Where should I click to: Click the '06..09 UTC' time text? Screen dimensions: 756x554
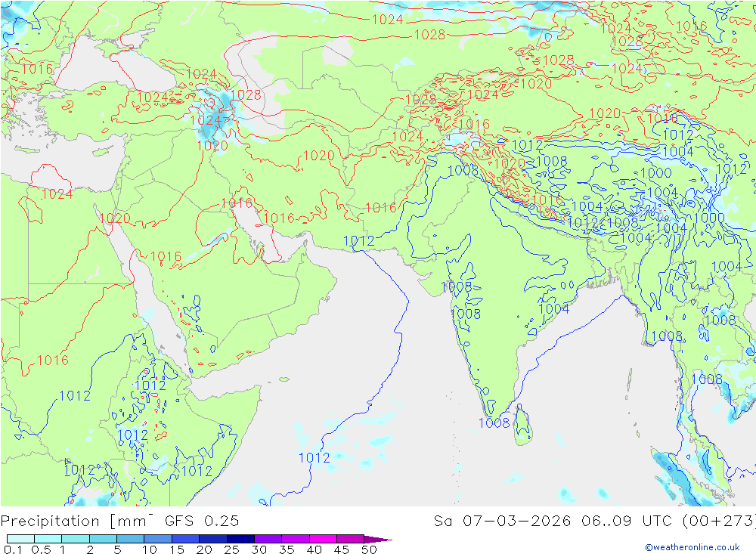click(626, 521)
